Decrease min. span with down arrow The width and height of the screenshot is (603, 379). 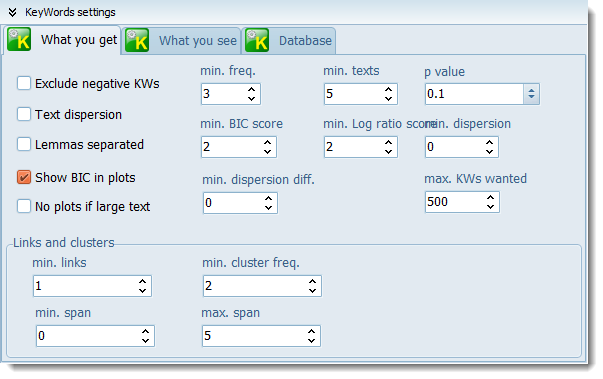click(x=145, y=341)
